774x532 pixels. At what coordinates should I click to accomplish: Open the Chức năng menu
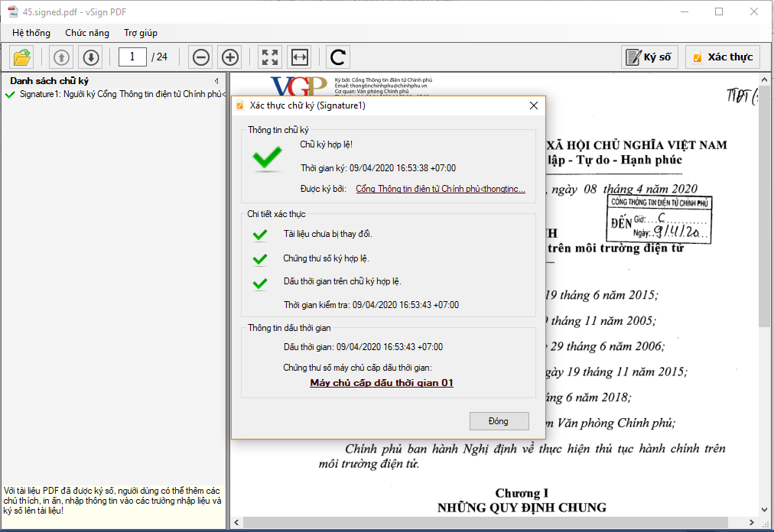[87, 33]
